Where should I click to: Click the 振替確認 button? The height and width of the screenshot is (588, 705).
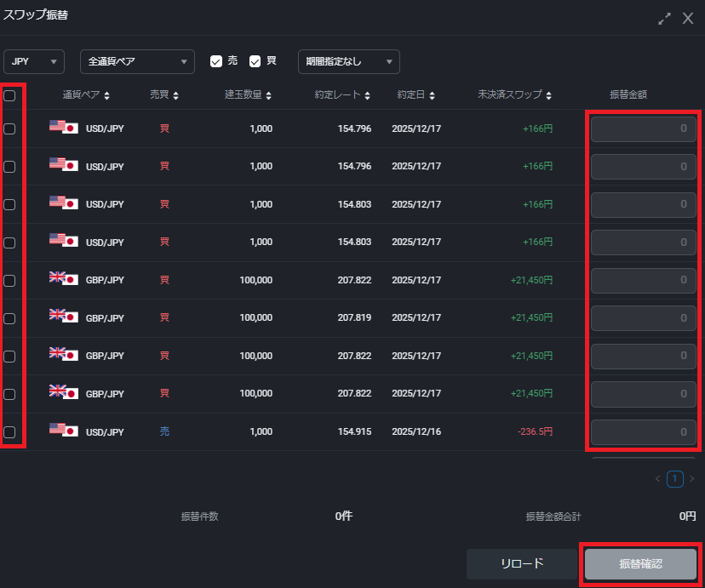tap(640, 563)
